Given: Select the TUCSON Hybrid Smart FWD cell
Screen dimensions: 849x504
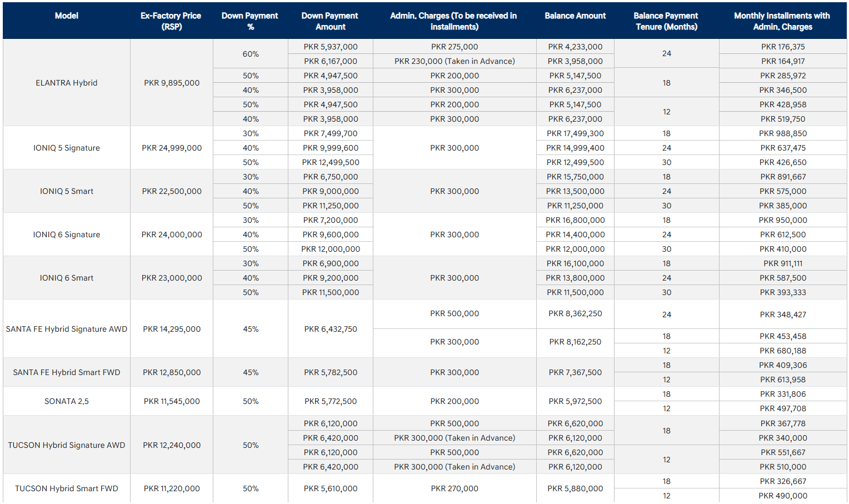Looking at the screenshot, I should (x=67, y=488).
